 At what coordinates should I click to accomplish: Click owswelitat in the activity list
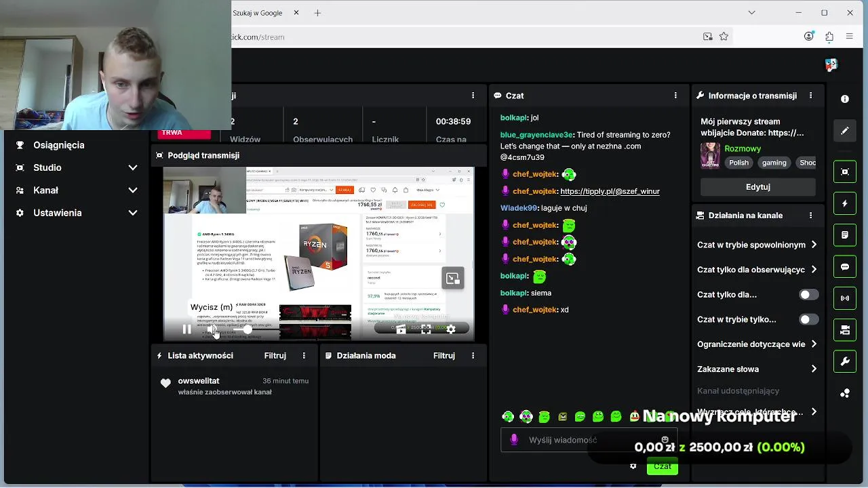(199, 381)
